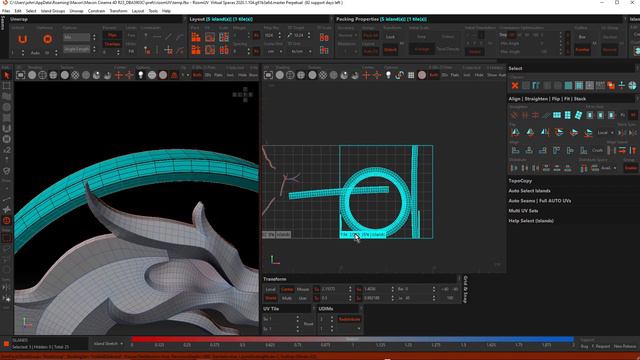Image resolution: width=640 pixels, height=360 pixels.
Task: Click the checker texture icon in UV viewport toolbar
Action: (323, 75)
